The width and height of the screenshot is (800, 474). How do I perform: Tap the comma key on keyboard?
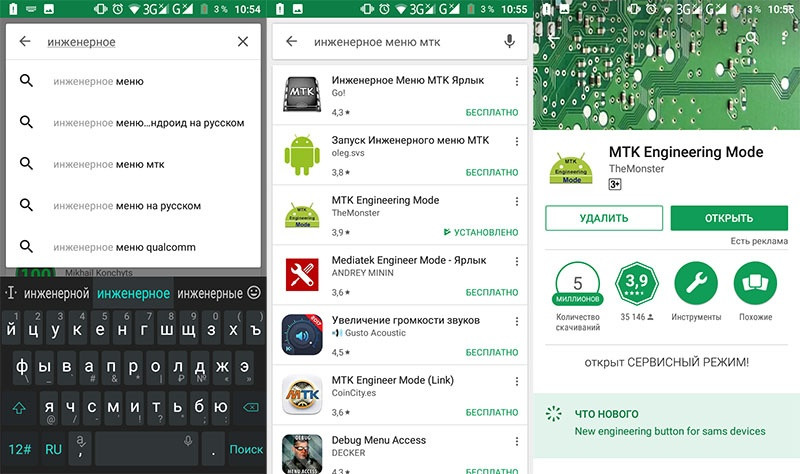(81, 449)
